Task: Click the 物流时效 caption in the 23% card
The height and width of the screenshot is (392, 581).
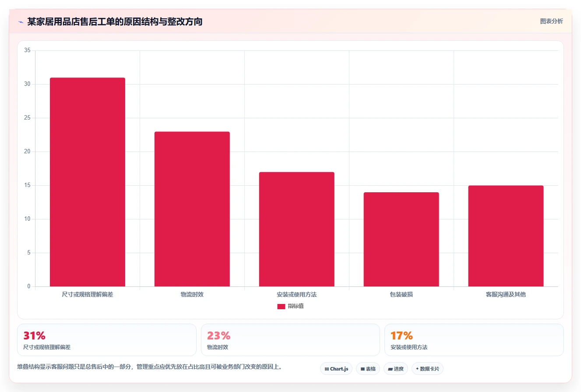Action: tap(218, 347)
